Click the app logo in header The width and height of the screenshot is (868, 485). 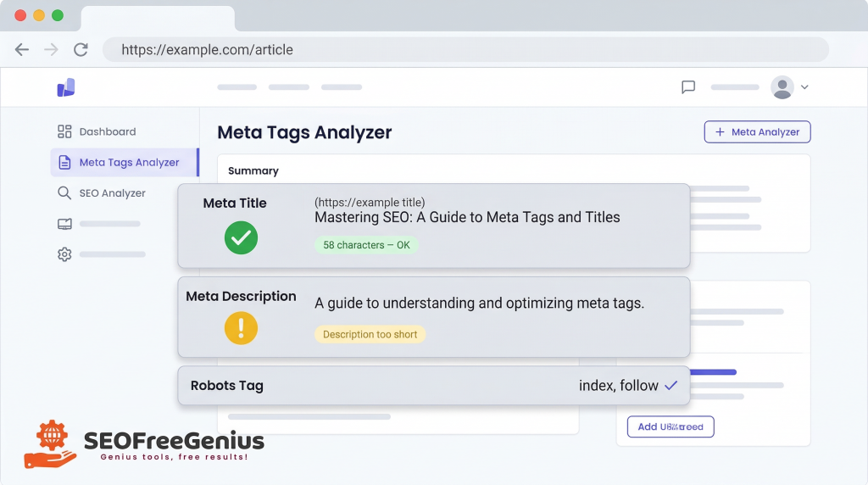click(x=66, y=86)
